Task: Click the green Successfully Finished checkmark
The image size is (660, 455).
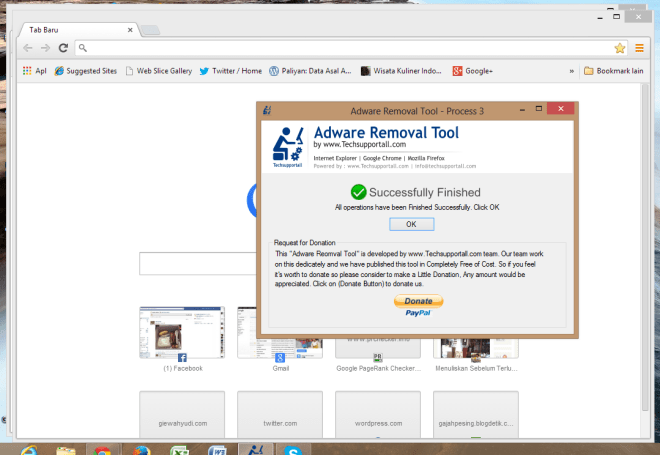Action: (x=358, y=192)
